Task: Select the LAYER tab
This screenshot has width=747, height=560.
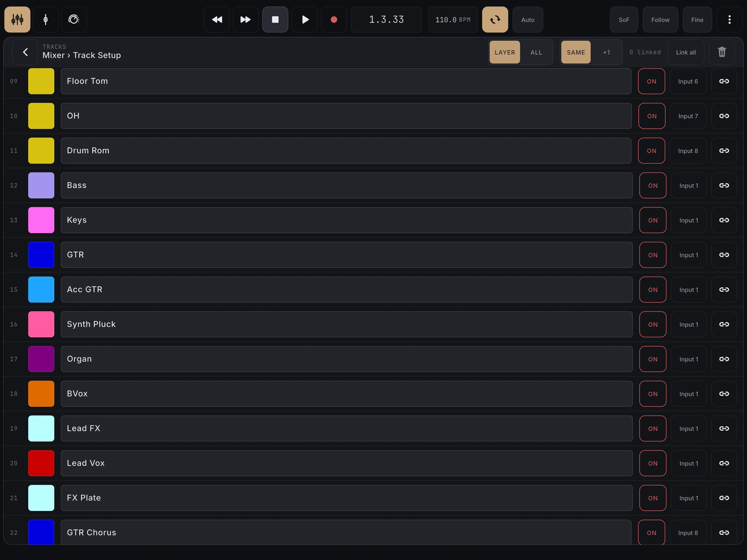Action: (x=505, y=52)
